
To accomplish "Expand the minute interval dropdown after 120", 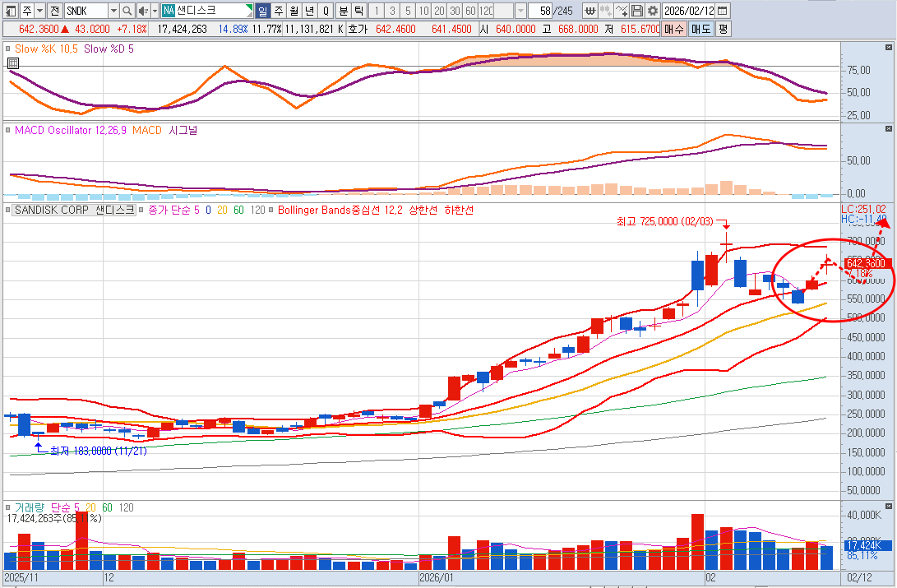I will pos(521,11).
